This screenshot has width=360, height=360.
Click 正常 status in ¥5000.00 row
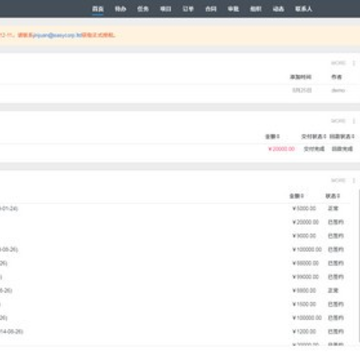[333, 209]
